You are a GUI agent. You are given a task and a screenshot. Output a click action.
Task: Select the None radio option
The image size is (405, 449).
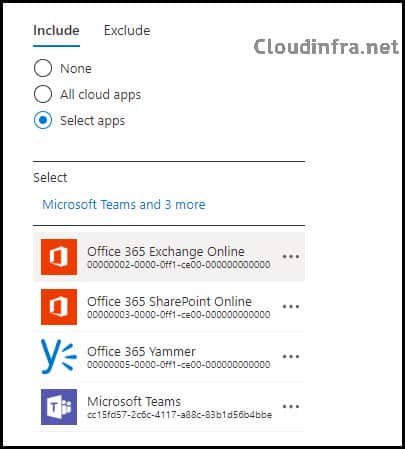click(x=43, y=68)
